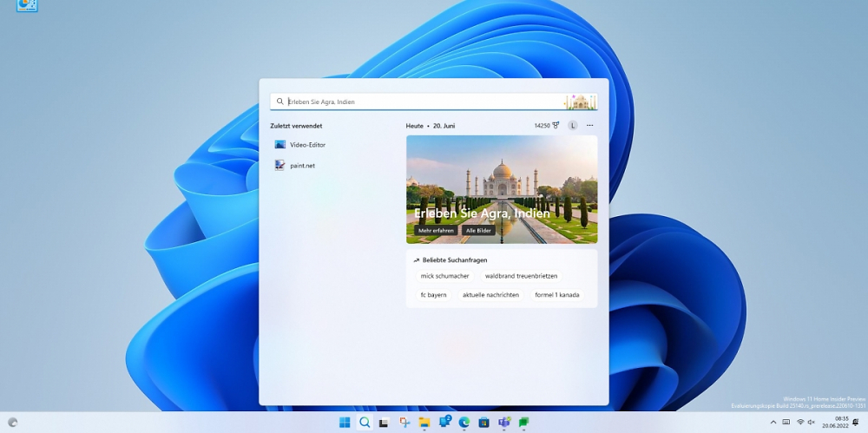
Task: Click the muted volume tray icon
Action: pos(812,423)
